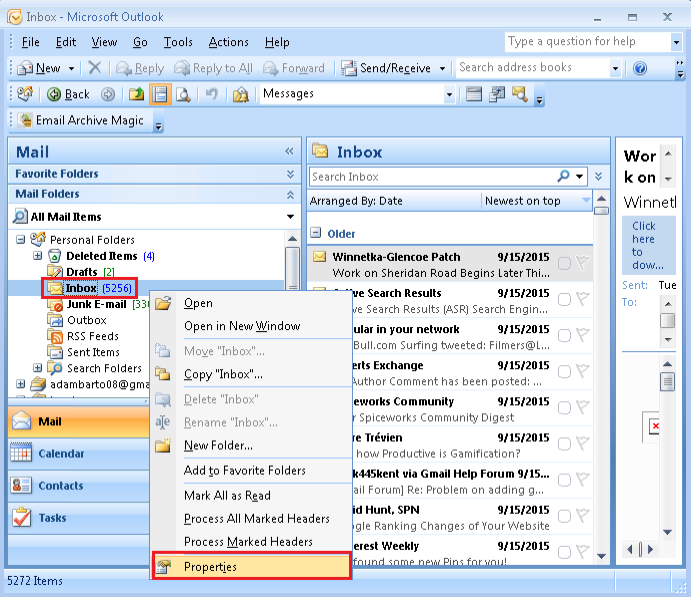Click the Tasks navigation button

78,518
